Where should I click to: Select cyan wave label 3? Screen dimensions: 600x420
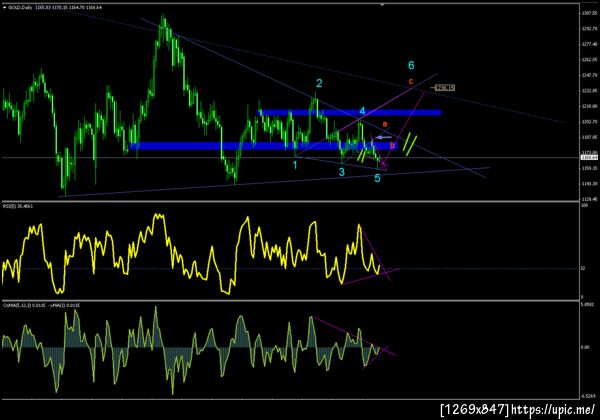pos(342,172)
